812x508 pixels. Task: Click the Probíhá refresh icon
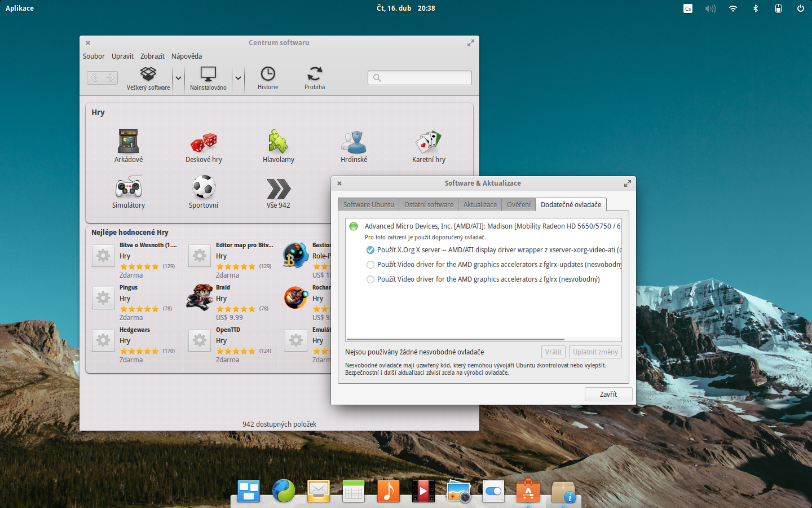314,77
